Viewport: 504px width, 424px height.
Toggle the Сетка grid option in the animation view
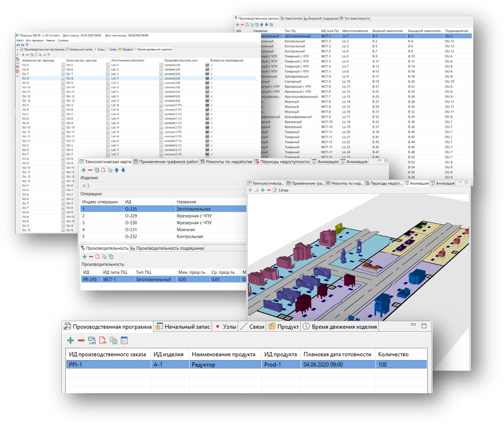point(280,190)
